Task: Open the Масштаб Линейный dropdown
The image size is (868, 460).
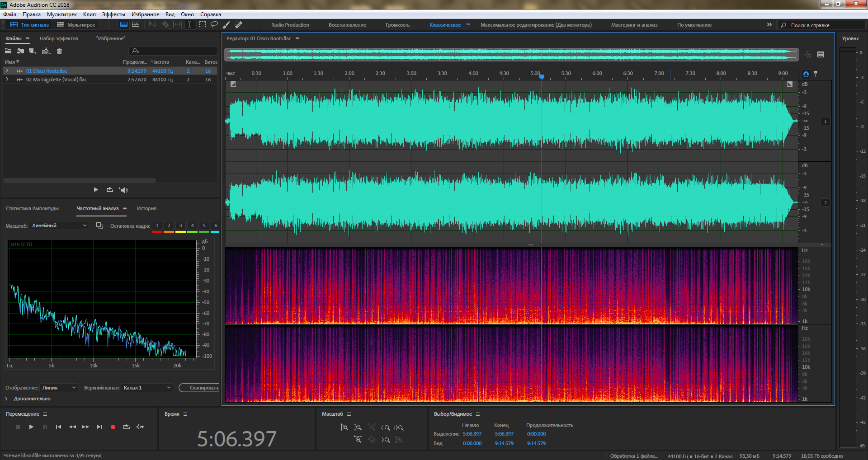Action: click(x=59, y=225)
